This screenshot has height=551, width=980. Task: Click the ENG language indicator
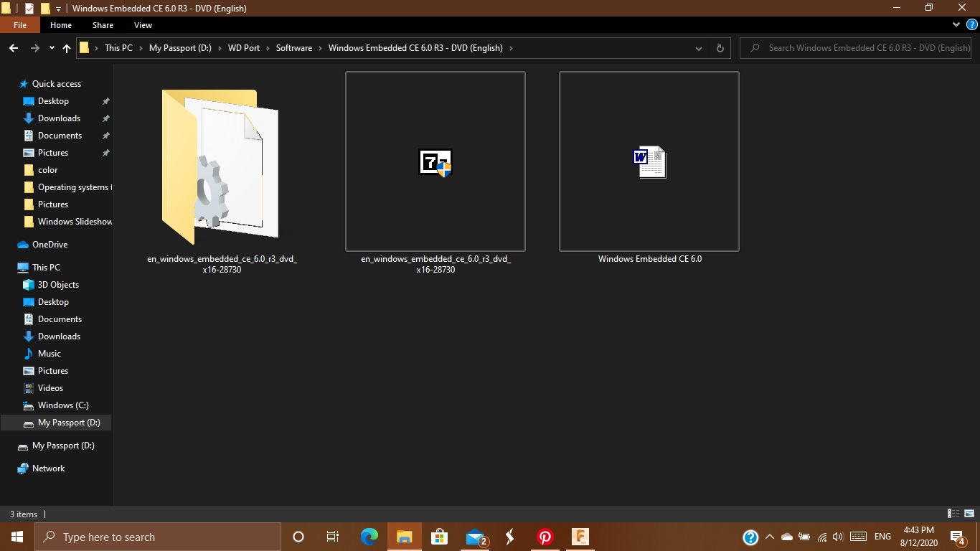883,537
